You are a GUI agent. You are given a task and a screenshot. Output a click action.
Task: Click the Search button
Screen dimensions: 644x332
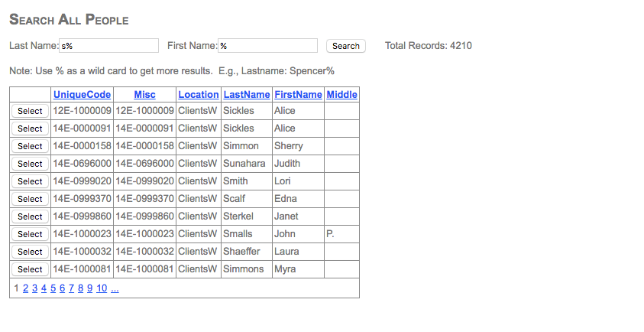[x=345, y=46]
